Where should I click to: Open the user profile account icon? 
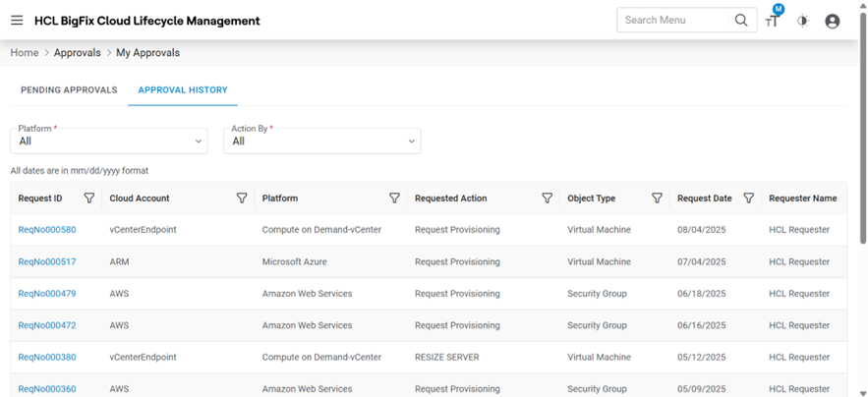(x=833, y=21)
